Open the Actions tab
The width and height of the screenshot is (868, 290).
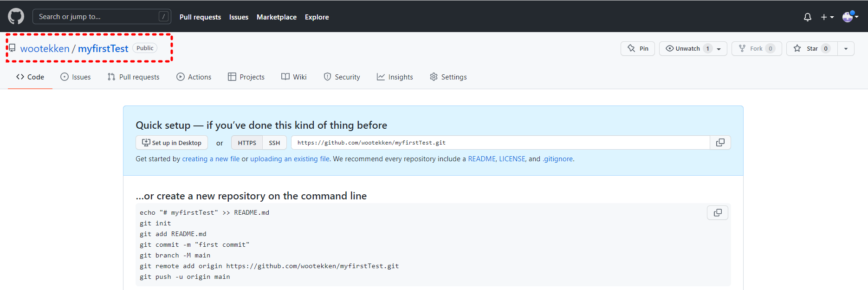(194, 77)
